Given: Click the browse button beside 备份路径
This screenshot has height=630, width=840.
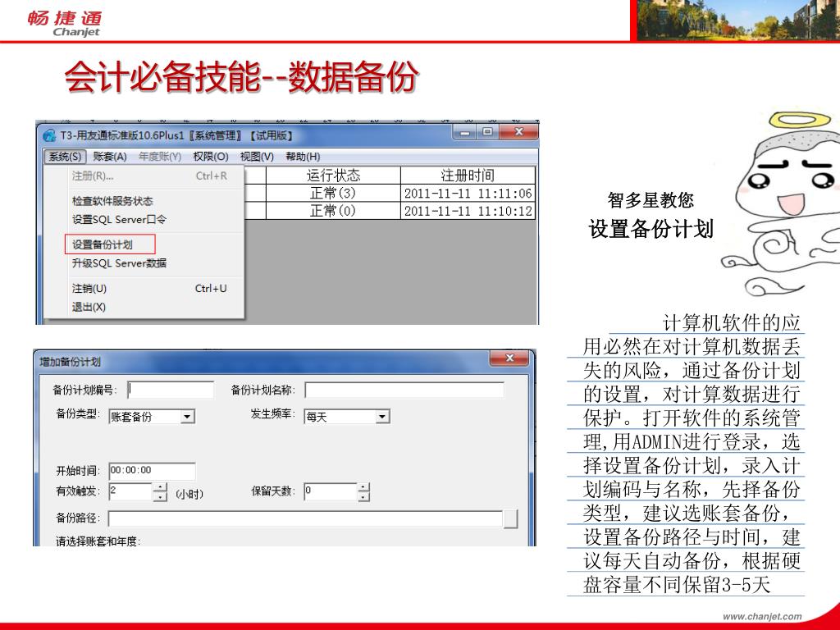Looking at the screenshot, I should pos(511,518).
